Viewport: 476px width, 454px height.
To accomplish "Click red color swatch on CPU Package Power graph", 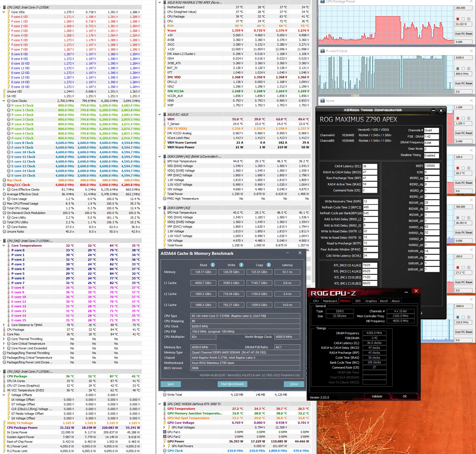I will (x=458, y=19).
